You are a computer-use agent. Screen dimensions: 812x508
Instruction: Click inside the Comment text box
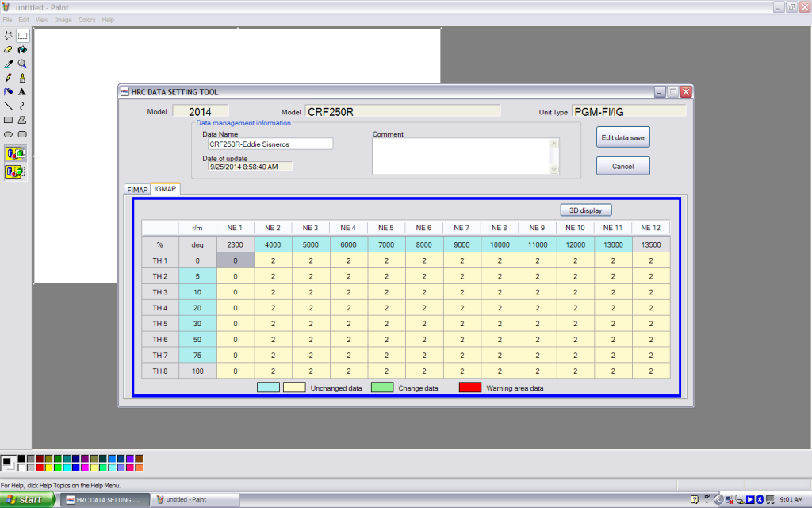(x=461, y=156)
